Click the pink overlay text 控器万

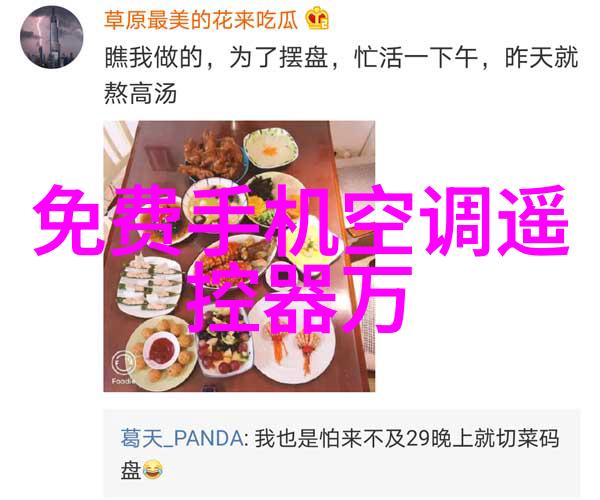(298, 298)
